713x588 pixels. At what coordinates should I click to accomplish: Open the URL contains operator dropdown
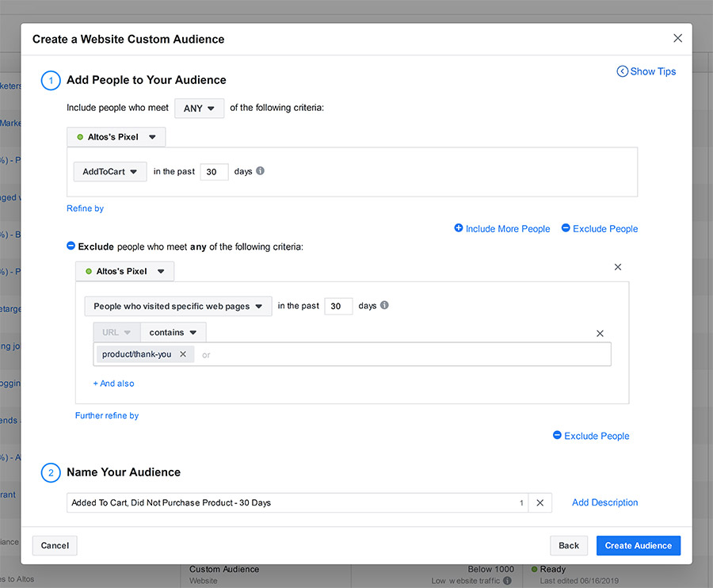[173, 333]
